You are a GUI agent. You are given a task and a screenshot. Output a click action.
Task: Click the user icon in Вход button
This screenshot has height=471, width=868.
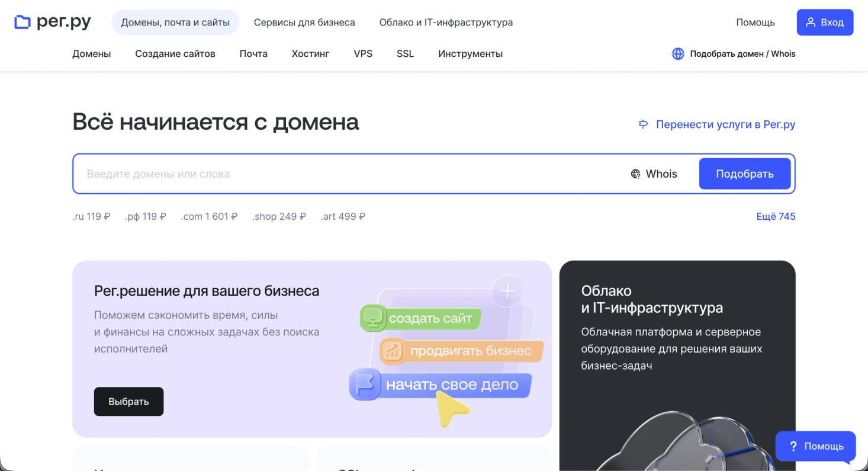pyautogui.click(x=811, y=23)
